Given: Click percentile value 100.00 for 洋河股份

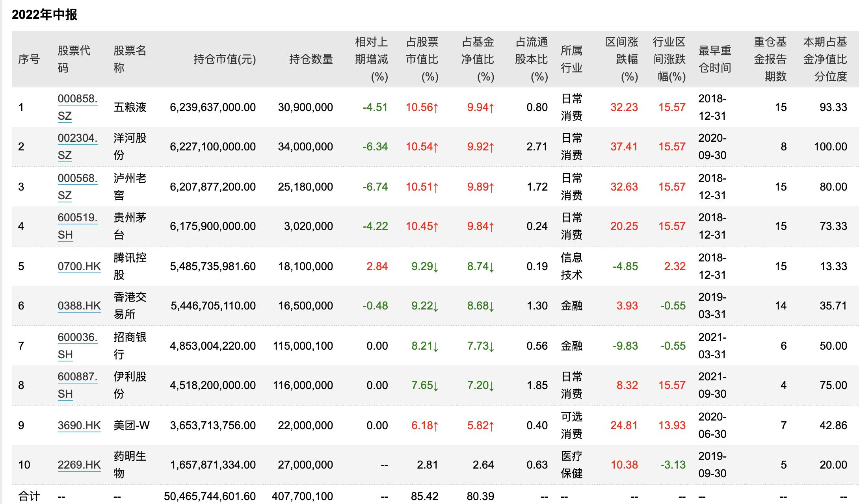Looking at the screenshot, I should point(831,146).
